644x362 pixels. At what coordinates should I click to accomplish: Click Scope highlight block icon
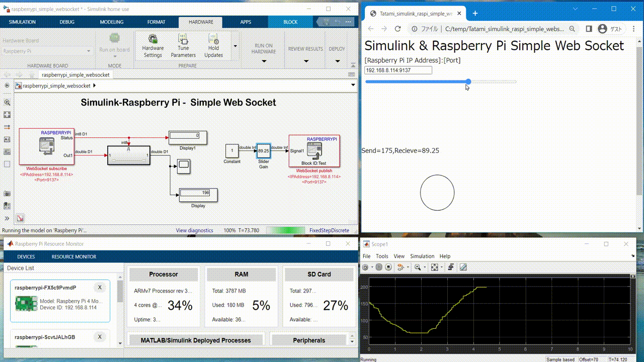coord(401,267)
